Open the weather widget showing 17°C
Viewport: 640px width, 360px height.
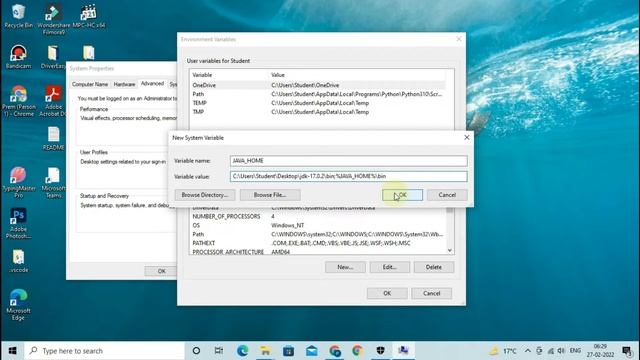point(504,351)
